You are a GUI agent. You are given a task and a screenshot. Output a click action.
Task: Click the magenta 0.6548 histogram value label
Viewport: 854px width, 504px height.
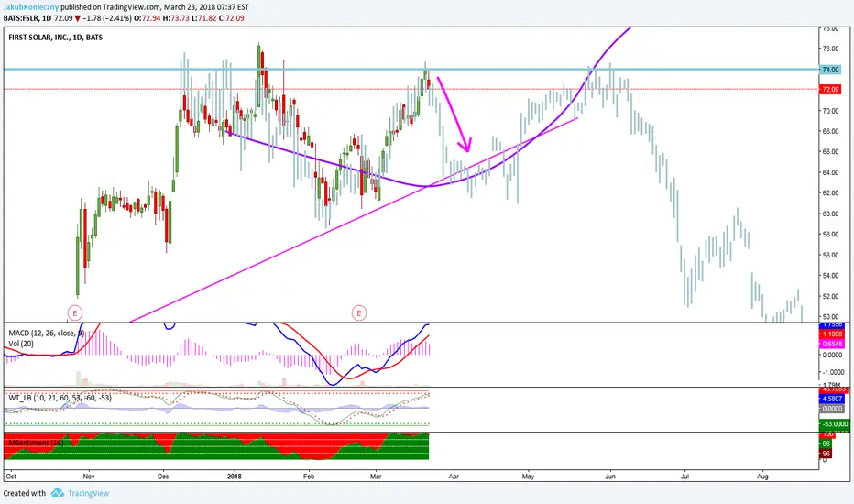coord(832,344)
